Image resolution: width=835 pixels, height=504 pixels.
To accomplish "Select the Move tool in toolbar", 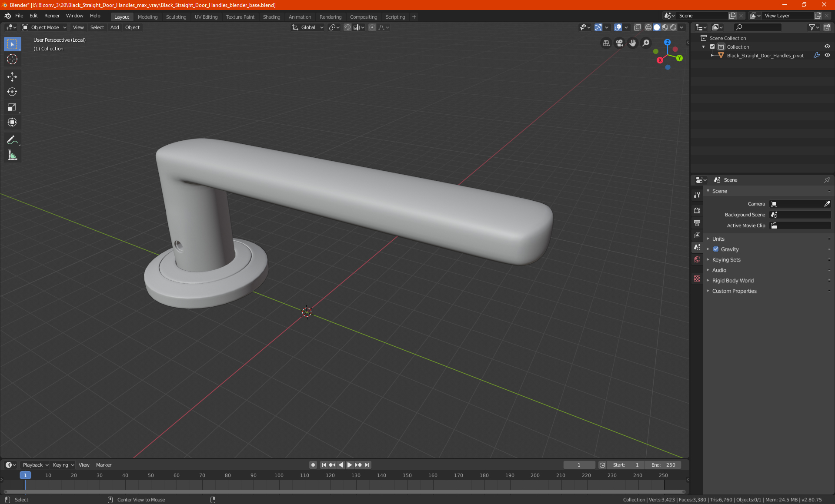I will (12, 77).
